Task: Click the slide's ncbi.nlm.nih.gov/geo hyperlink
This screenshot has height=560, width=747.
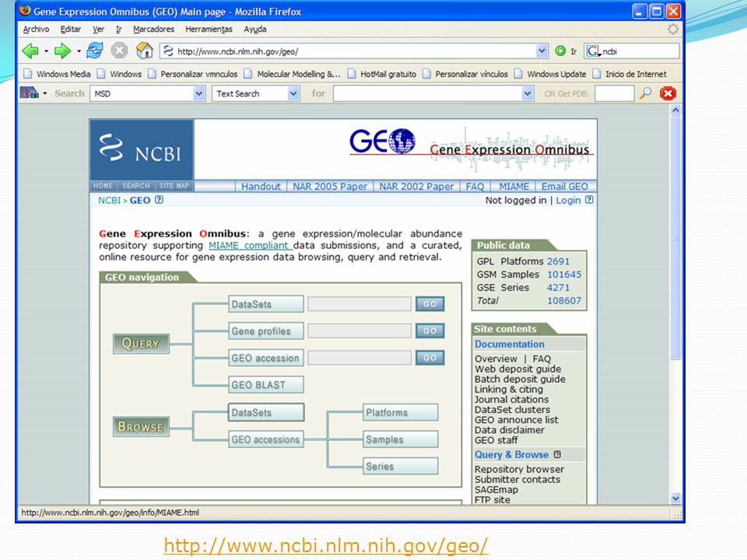Action: click(x=326, y=545)
